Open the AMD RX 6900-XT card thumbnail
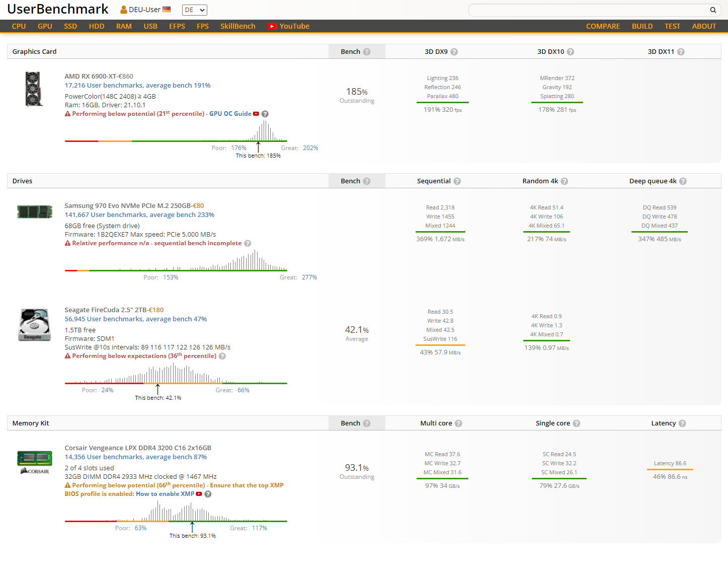Image resolution: width=728 pixels, height=575 pixels. point(34,89)
